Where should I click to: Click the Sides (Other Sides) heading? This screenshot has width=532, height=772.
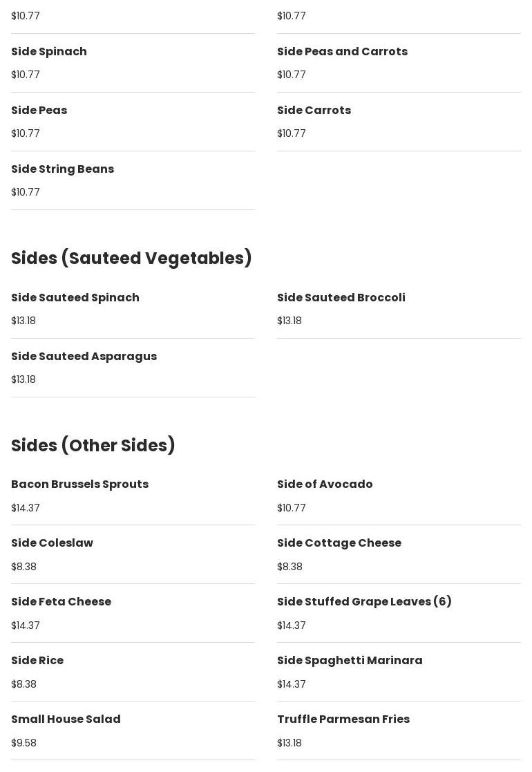click(93, 445)
